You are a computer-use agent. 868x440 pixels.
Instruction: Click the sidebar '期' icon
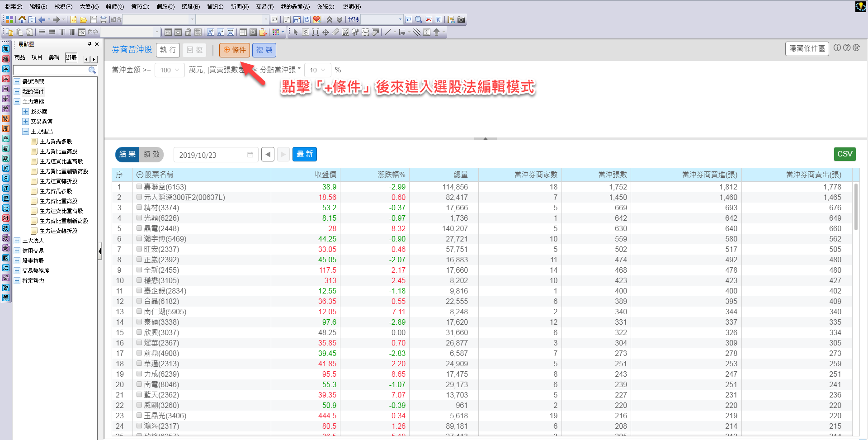[6, 158]
